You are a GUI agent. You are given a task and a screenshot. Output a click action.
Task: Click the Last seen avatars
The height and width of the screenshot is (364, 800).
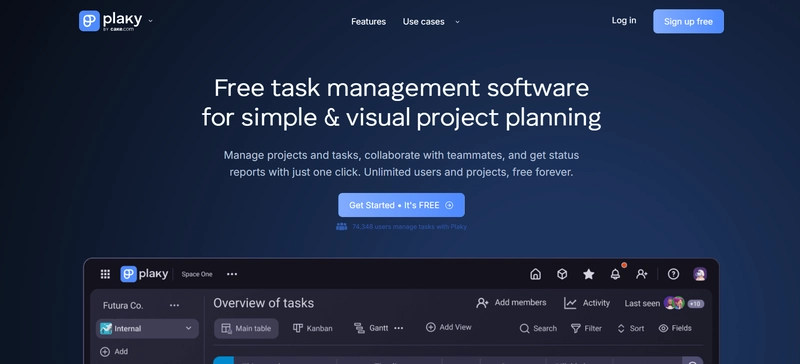[674, 303]
